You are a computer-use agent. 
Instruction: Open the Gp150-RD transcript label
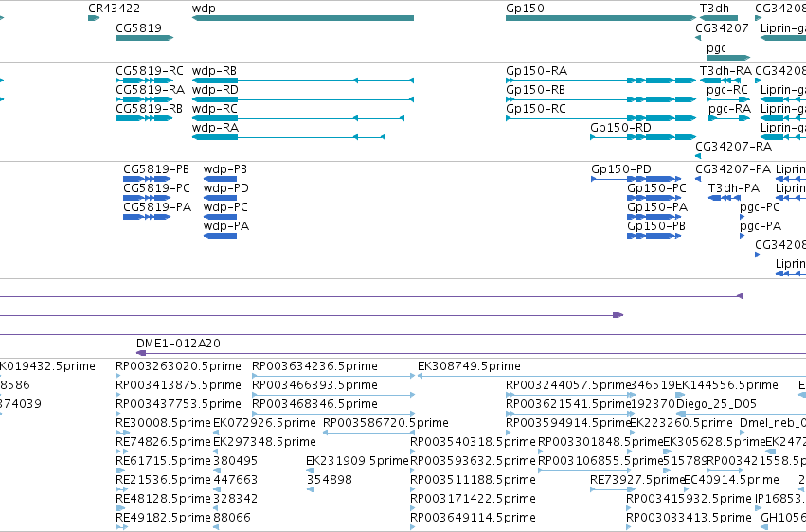click(620, 128)
